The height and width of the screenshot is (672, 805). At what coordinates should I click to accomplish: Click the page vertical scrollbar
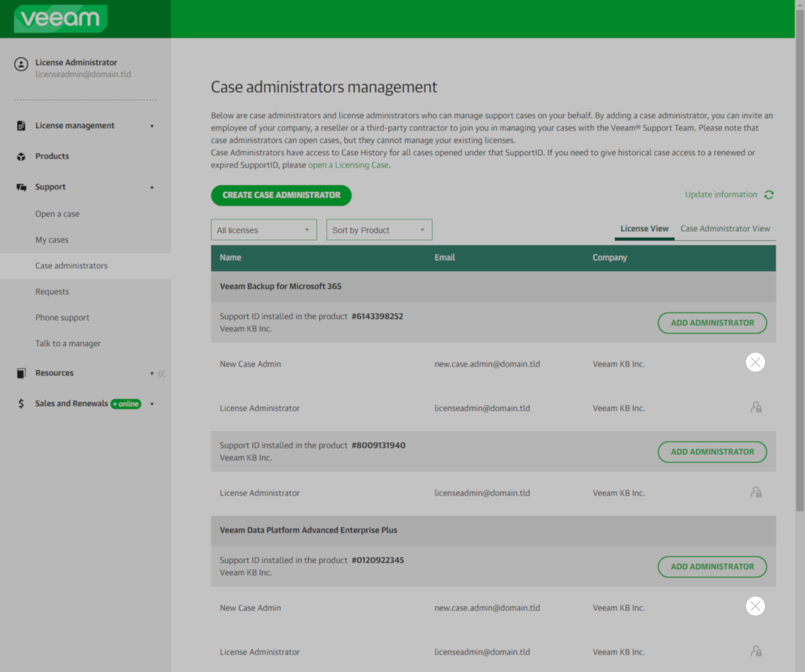(x=800, y=259)
